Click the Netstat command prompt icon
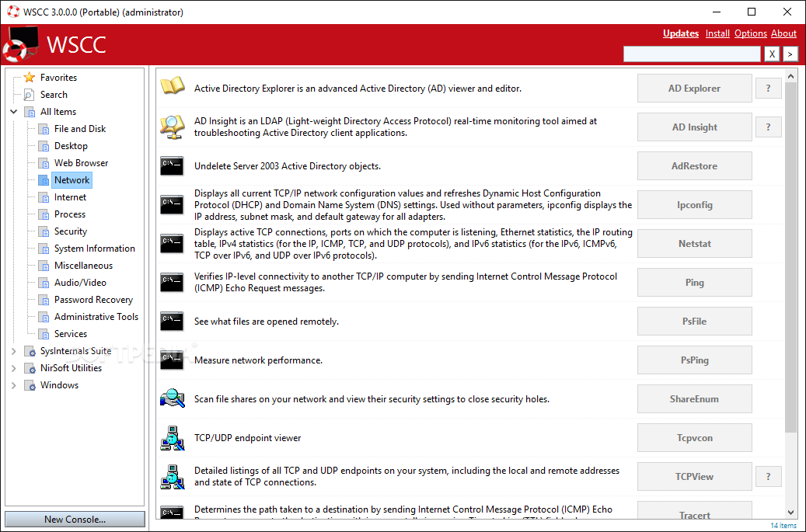806x532 pixels. point(172,243)
